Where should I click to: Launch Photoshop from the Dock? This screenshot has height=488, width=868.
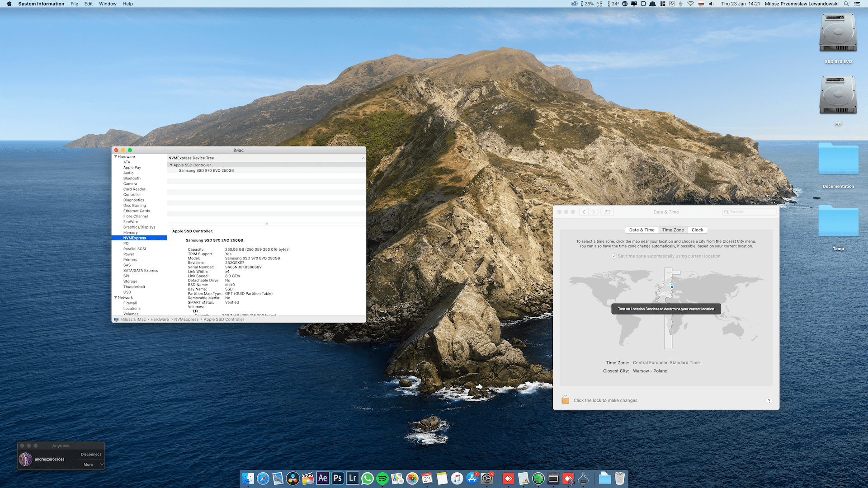pos(337,478)
